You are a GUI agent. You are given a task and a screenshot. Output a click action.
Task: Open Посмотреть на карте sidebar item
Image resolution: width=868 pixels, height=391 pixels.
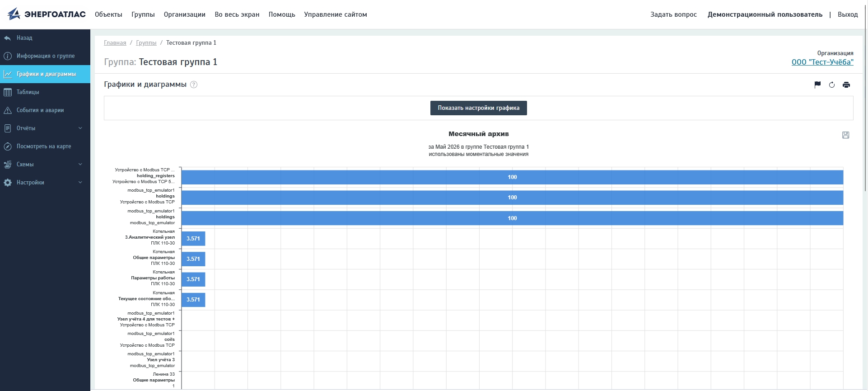pos(45,146)
